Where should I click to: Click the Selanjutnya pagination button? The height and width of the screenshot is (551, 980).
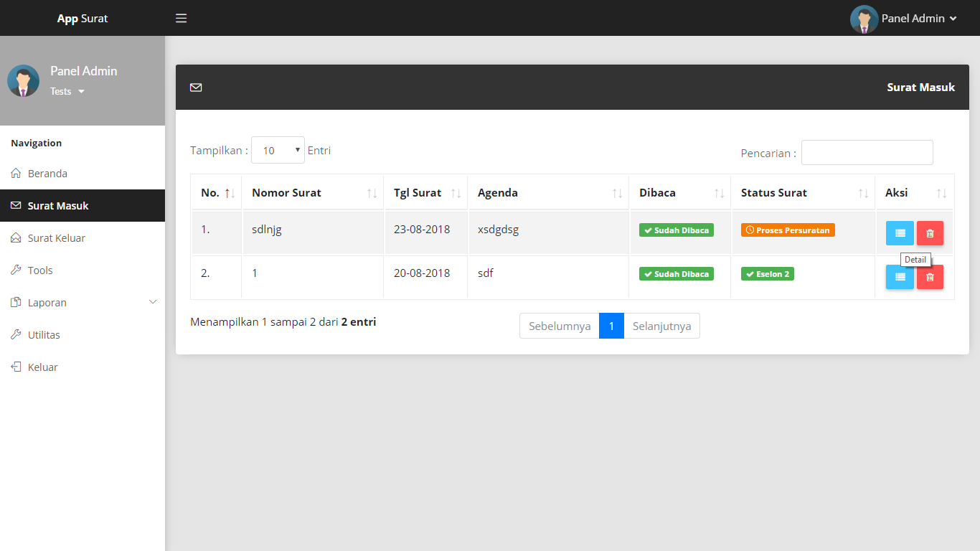(x=661, y=326)
